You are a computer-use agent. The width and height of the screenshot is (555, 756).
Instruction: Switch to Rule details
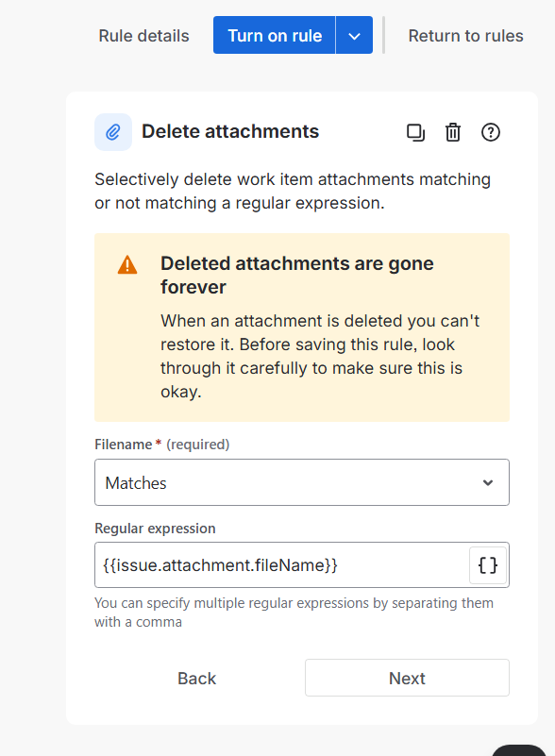pyautogui.click(x=143, y=35)
